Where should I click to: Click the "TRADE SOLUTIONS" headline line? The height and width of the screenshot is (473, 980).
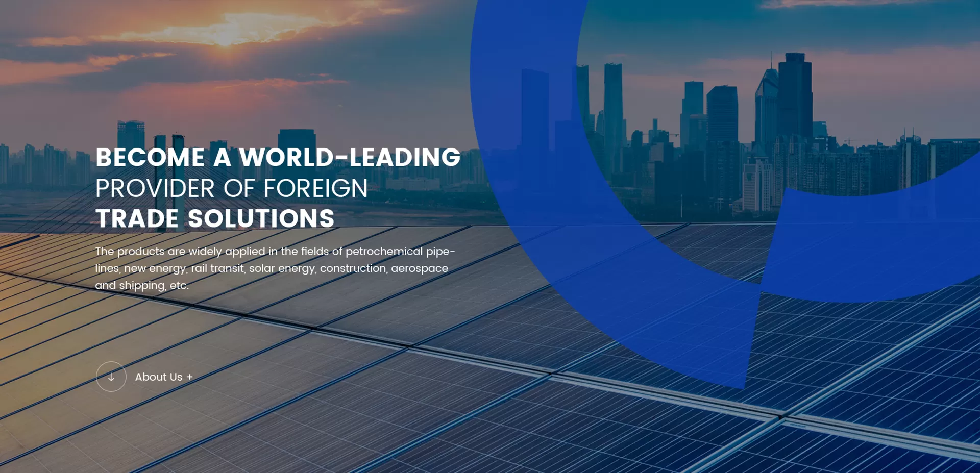(x=215, y=219)
